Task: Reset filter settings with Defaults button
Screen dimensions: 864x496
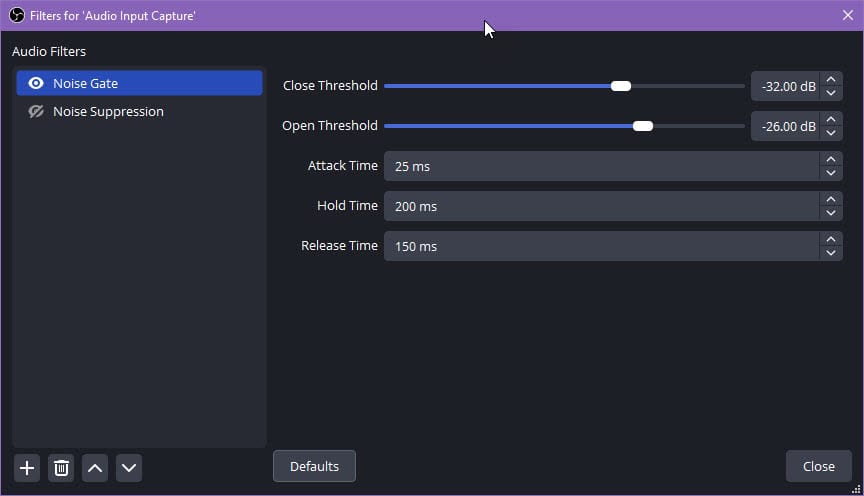Action: [x=314, y=466]
